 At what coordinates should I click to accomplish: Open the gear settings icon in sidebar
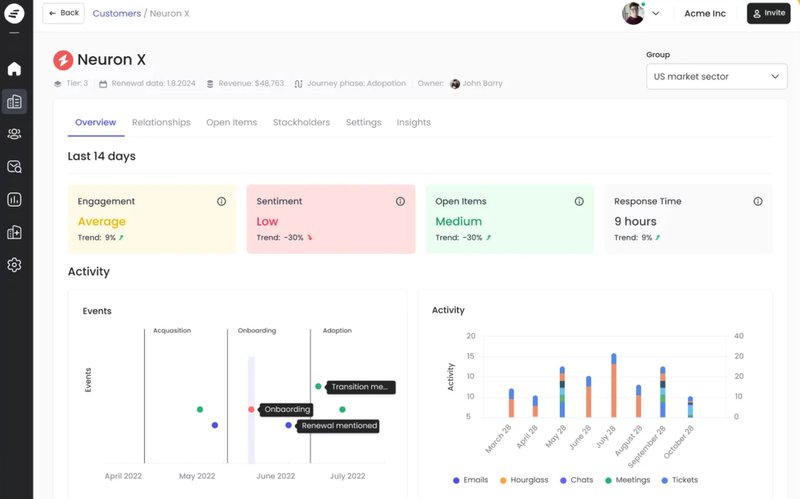pyautogui.click(x=14, y=265)
